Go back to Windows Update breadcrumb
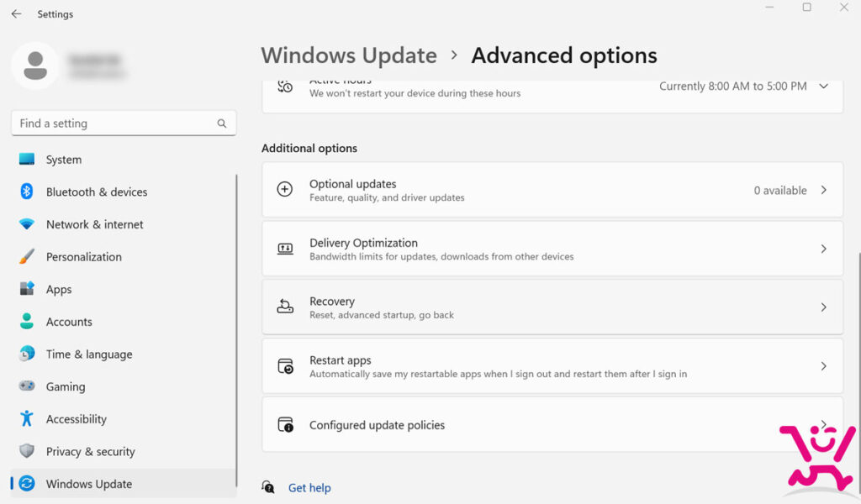This screenshot has width=861, height=504. 349,55
